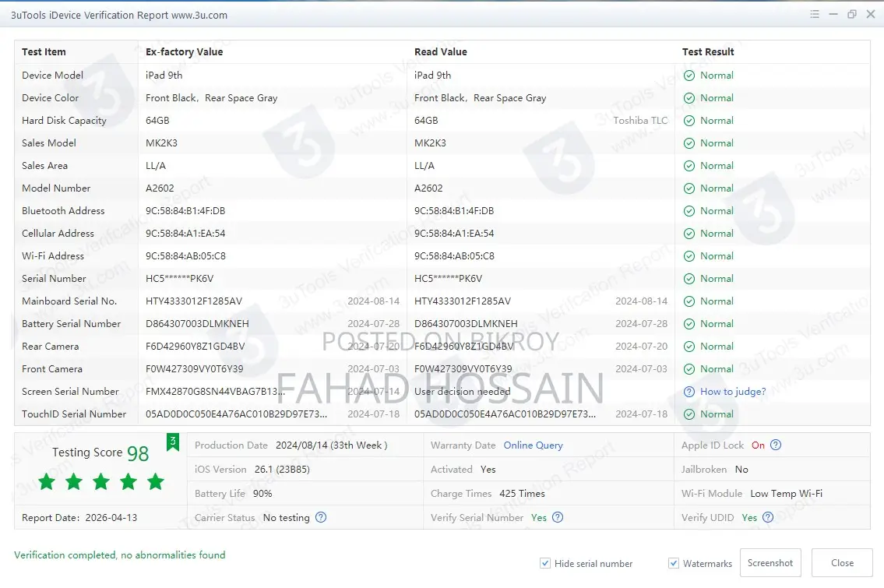Click the first green rating star
This screenshot has height=588, width=884.
pos(47,481)
